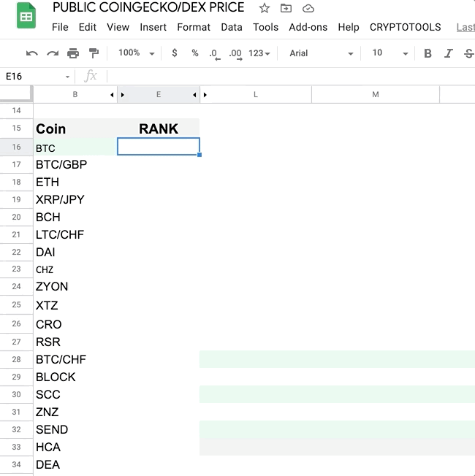This screenshot has width=475, height=476.
Task: Open the Insert menu
Action: pos(153,27)
